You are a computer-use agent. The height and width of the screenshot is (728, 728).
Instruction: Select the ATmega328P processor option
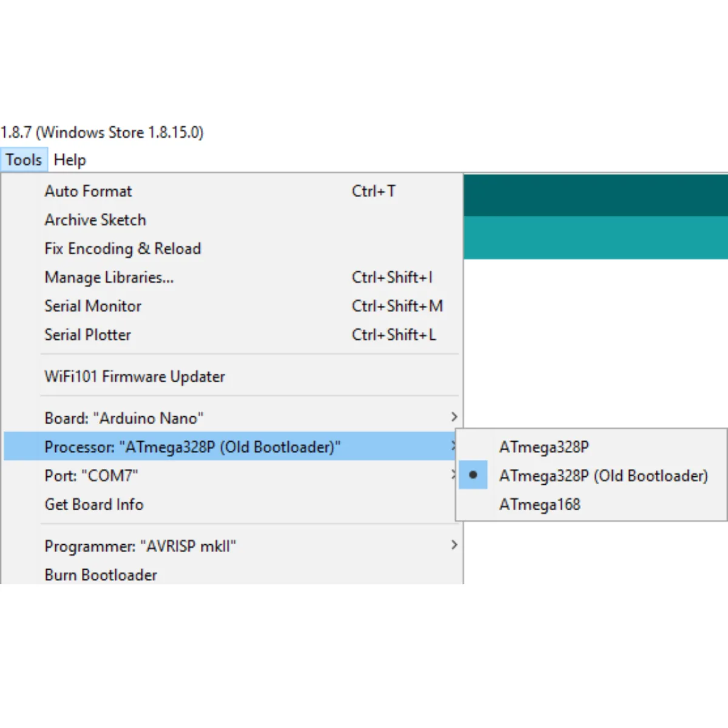tap(591, 447)
